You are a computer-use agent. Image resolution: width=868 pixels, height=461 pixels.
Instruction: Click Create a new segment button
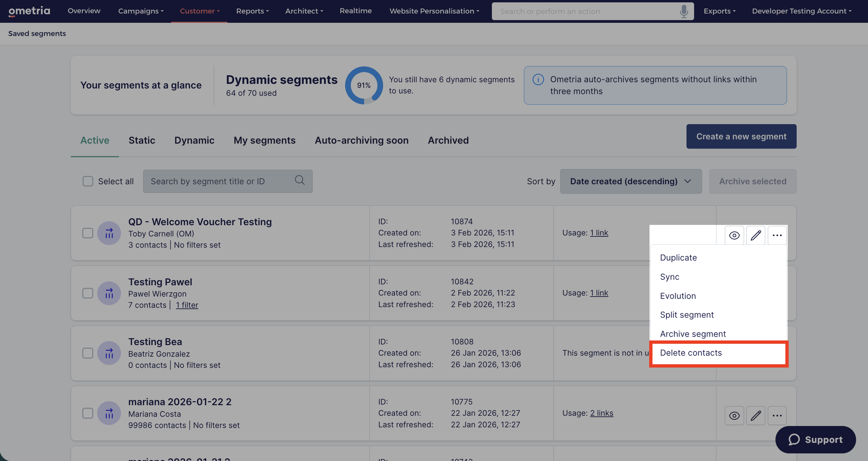(741, 136)
